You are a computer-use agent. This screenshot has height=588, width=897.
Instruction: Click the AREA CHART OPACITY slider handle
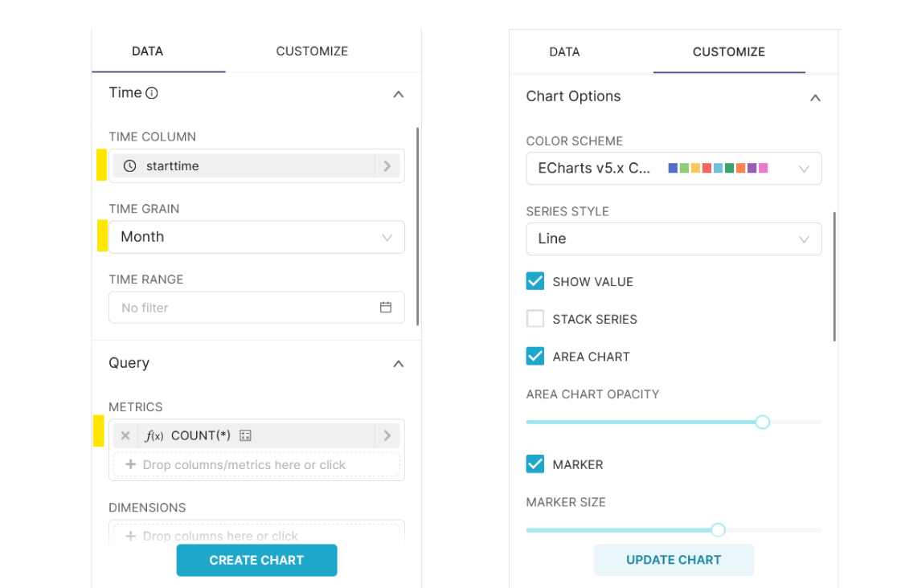pyautogui.click(x=762, y=422)
